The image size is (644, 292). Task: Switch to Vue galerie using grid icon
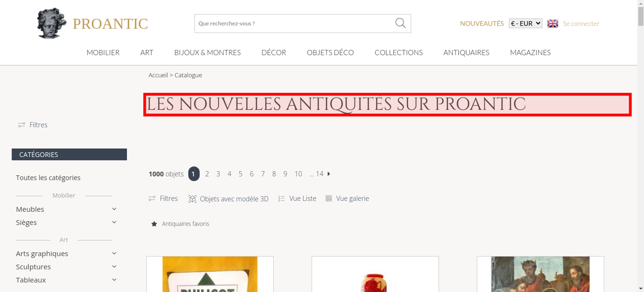(328, 198)
